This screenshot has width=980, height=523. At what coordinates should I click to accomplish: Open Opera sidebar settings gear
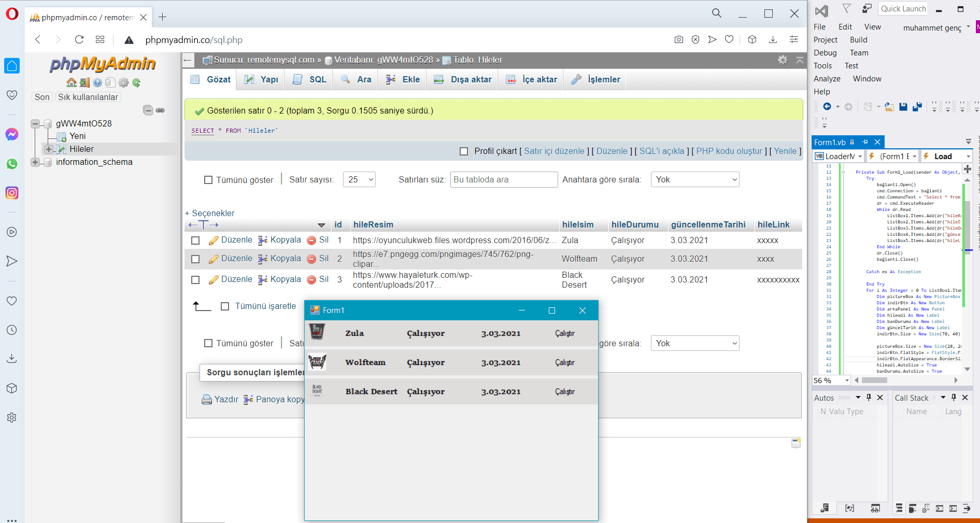click(x=12, y=417)
